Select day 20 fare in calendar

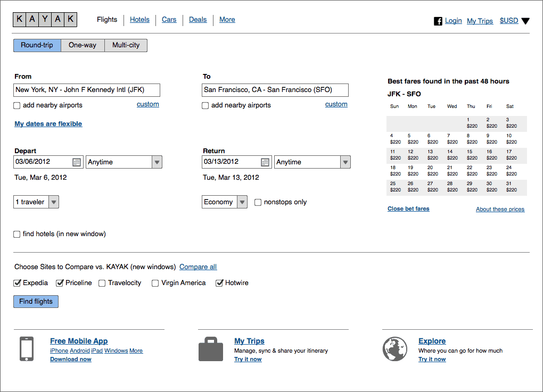pos(432,171)
